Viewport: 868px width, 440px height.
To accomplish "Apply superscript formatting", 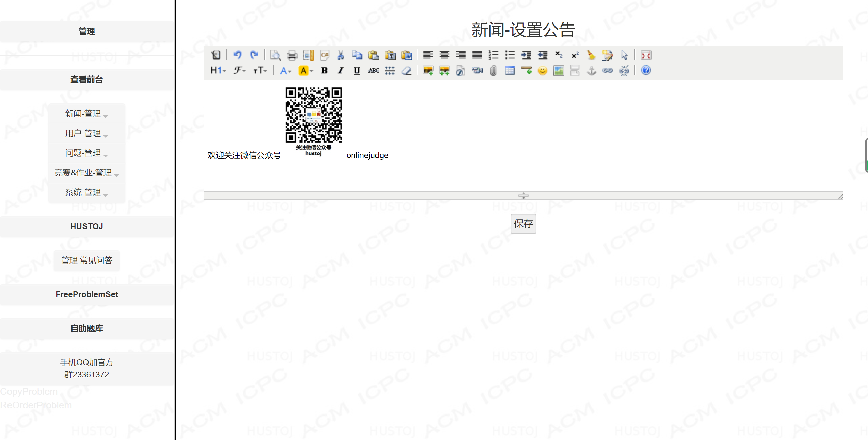I will (x=575, y=55).
